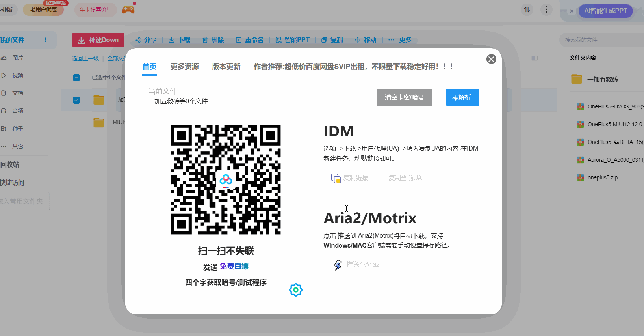
Task: Click the 免费白嫖 keyword text
Action: click(x=234, y=266)
